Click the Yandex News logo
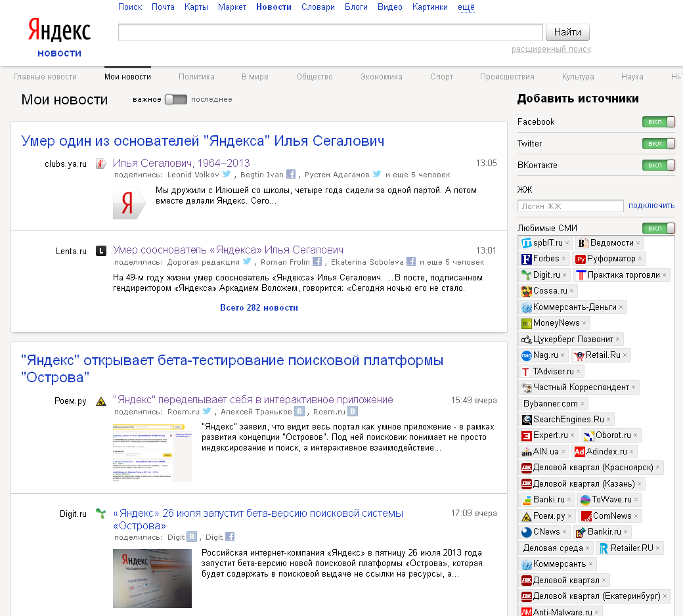The image size is (683, 616). point(59,37)
